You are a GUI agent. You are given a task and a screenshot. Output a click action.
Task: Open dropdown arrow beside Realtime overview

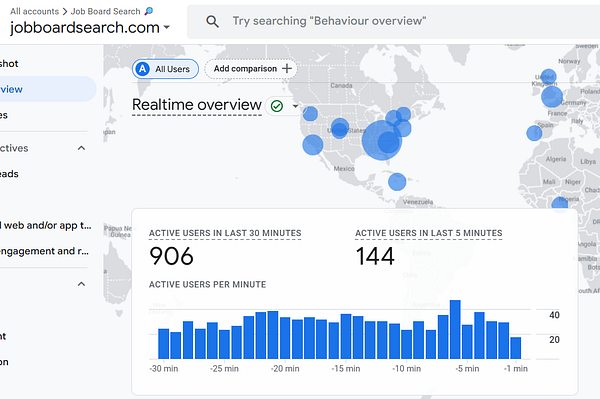pyautogui.click(x=295, y=106)
